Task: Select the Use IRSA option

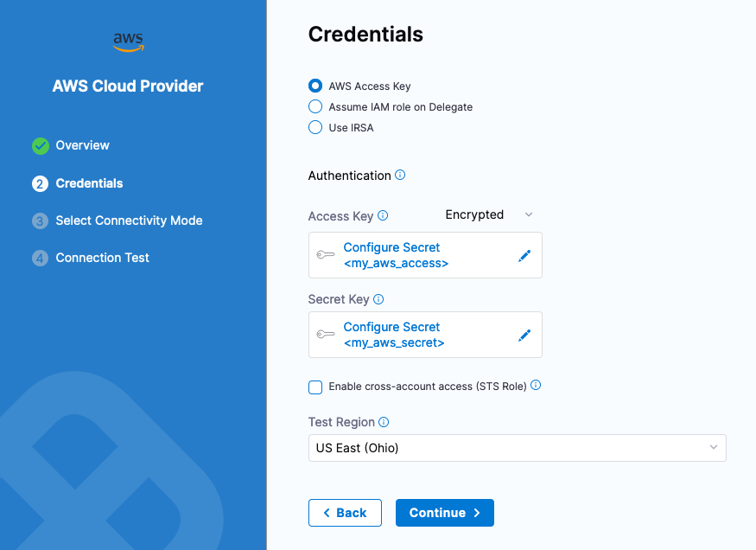Action: pos(315,127)
